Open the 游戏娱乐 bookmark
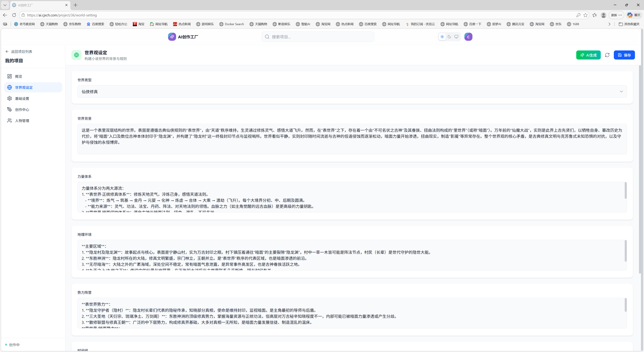 click(x=205, y=24)
